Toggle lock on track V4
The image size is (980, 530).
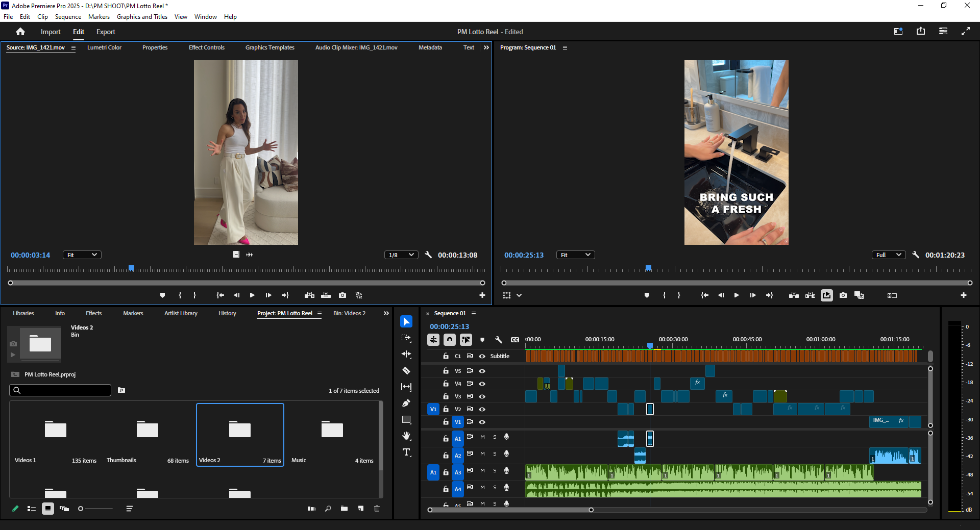[x=446, y=384]
